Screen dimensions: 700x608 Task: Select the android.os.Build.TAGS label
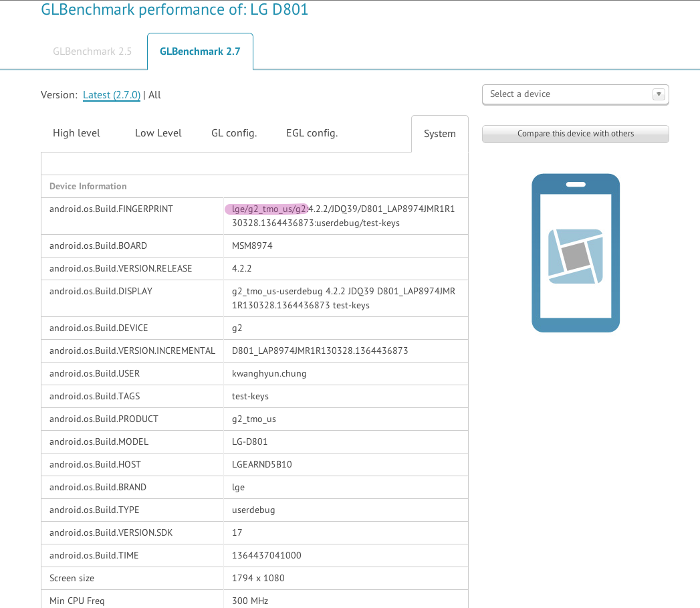pos(95,396)
